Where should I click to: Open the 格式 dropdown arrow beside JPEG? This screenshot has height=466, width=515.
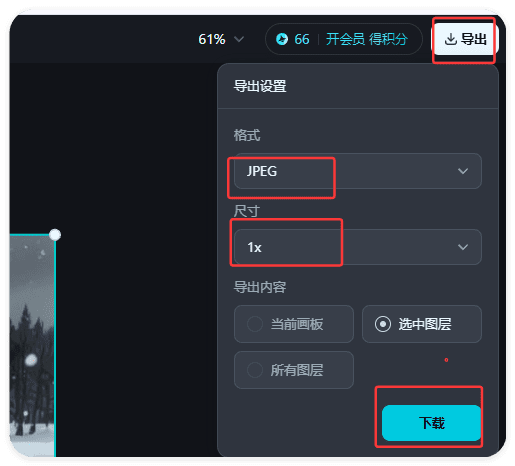pyautogui.click(x=463, y=171)
